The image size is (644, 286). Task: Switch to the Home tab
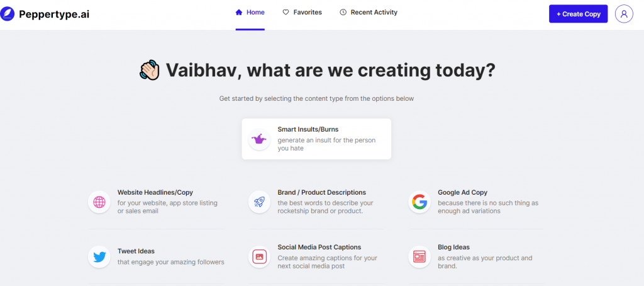[250, 13]
